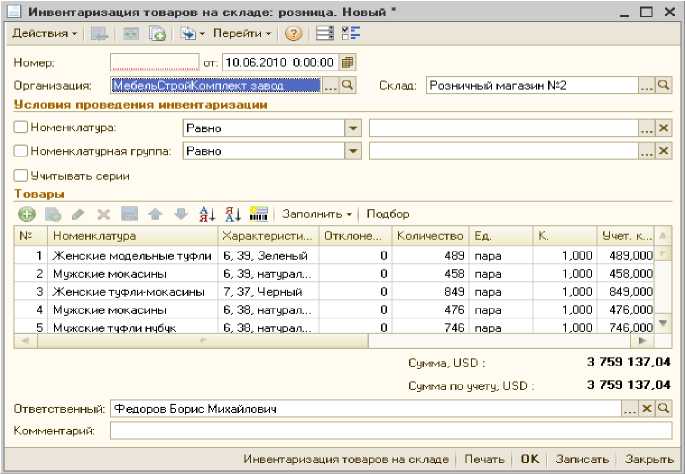The image size is (685, 474).
Task: Sort goods descending with the Z-A icon
Action: [x=234, y=214]
